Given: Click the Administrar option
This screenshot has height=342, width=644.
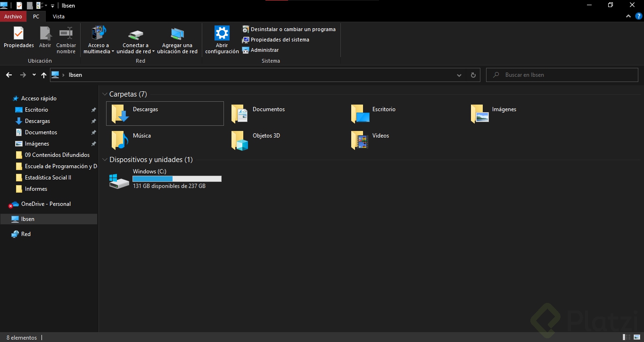Looking at the screenshot, I should (x=260, y=50).
